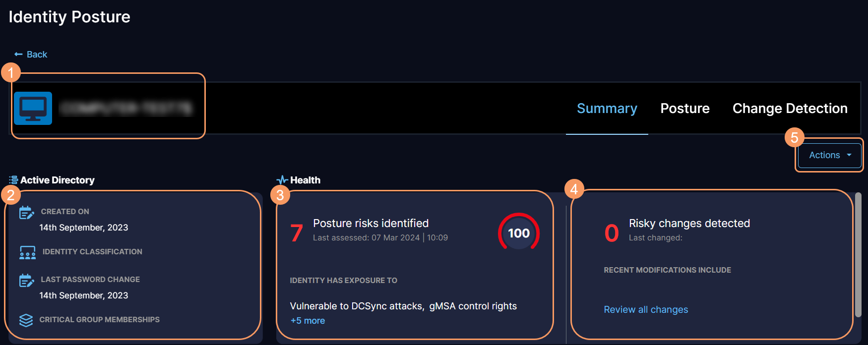Select the Summary tab
Screen dimensions: 868x345
607,108
